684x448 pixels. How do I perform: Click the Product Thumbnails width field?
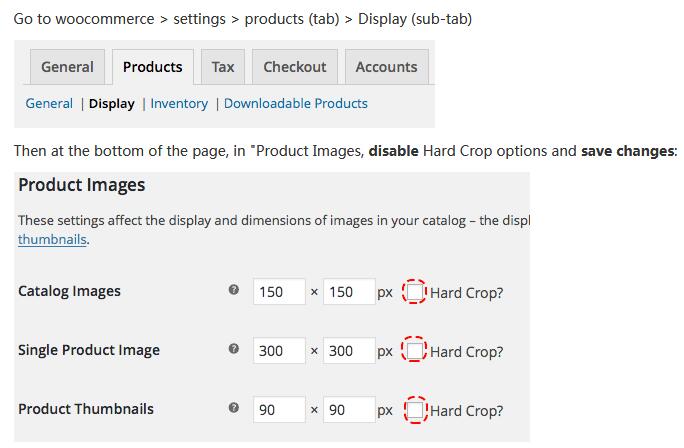point(279,409)
